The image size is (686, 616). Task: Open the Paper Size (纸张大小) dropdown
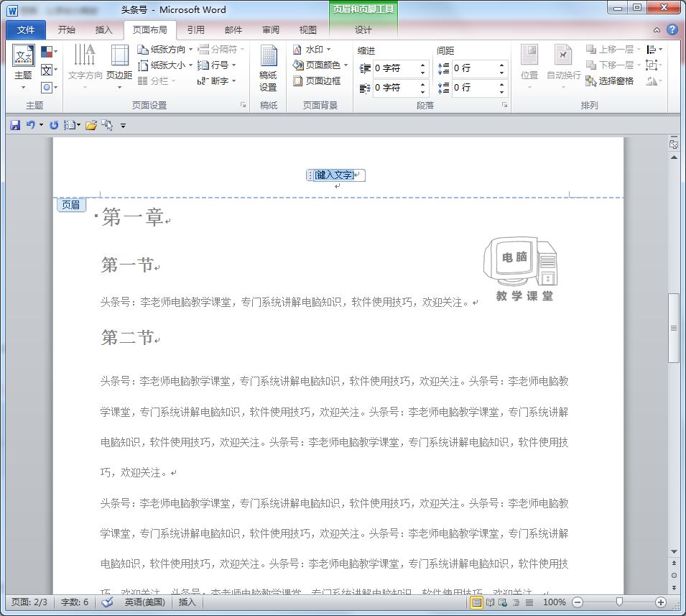coord(165,65)
